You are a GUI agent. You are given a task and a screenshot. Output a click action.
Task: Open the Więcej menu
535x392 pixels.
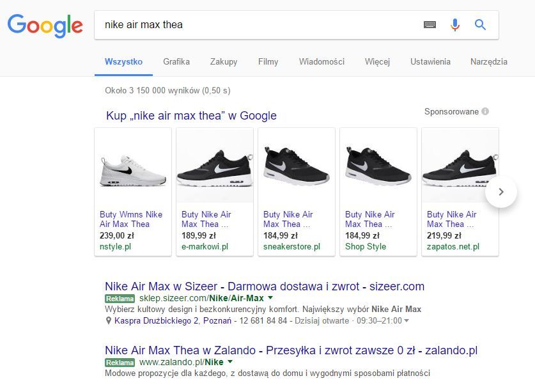coord(377,62)
